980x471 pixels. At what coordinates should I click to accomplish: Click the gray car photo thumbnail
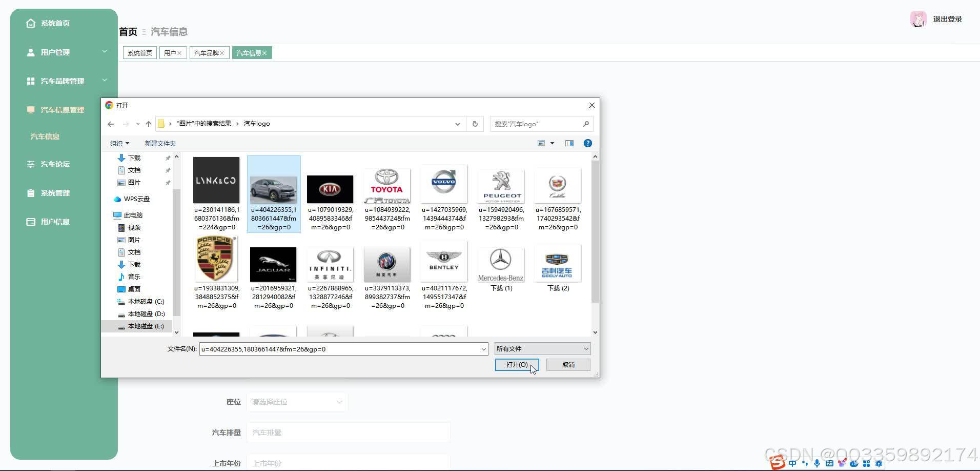click(x=273, y=190)
